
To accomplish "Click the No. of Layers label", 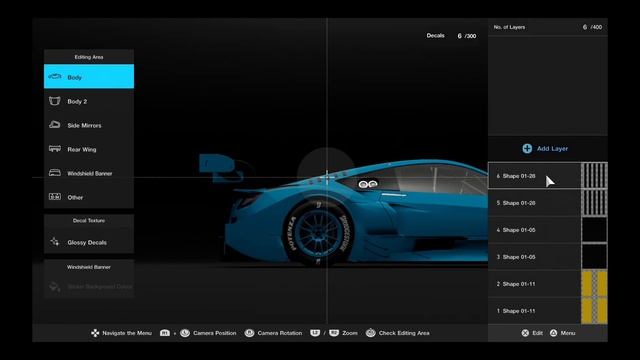I will pos(509,27).
